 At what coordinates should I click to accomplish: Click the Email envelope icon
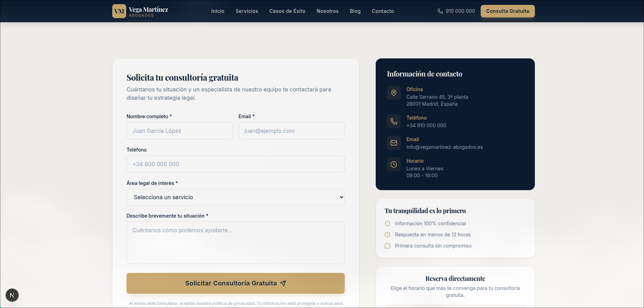point(394,143)
